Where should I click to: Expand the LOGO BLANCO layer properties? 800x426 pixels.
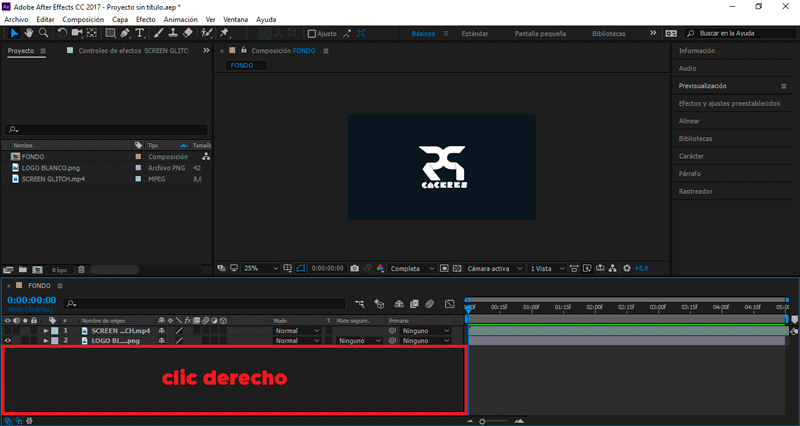pos(46,340)
